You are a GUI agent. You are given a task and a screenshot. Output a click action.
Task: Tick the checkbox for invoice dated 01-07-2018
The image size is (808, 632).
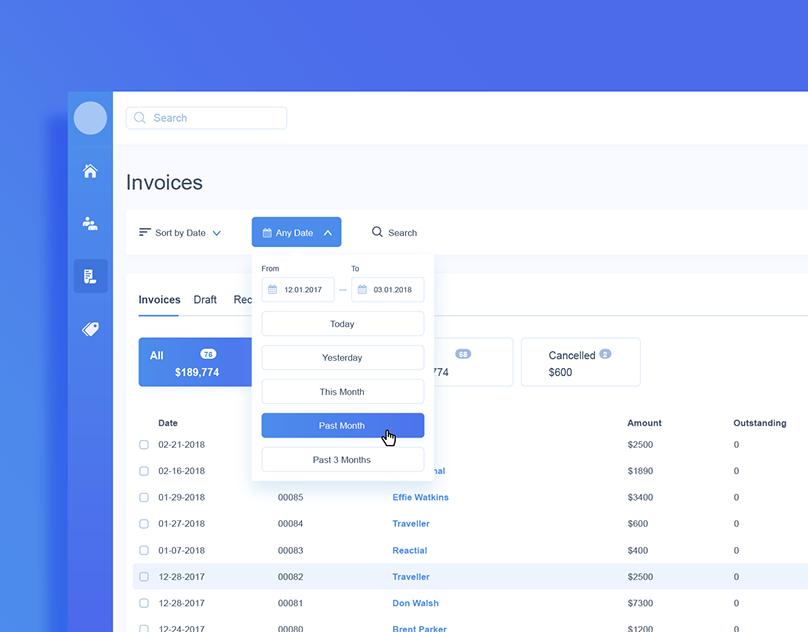144,550
